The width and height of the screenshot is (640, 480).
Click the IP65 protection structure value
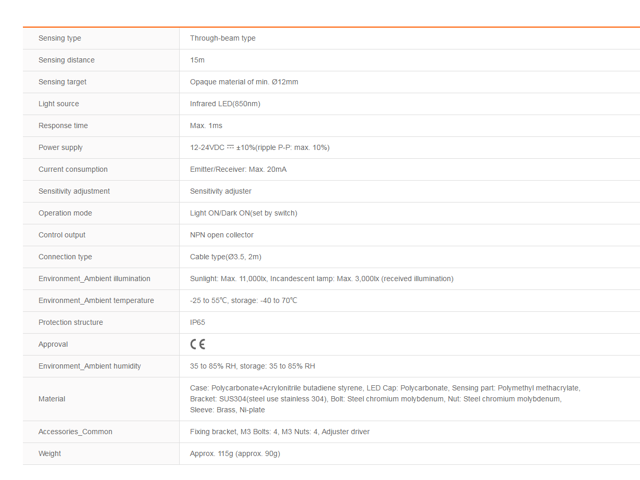[198, 323]
